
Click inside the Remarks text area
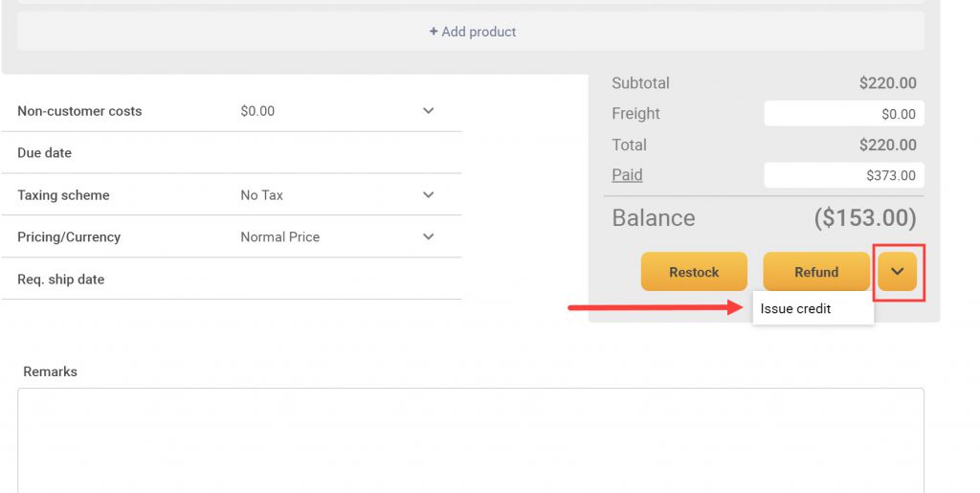[x=471, y=440]
